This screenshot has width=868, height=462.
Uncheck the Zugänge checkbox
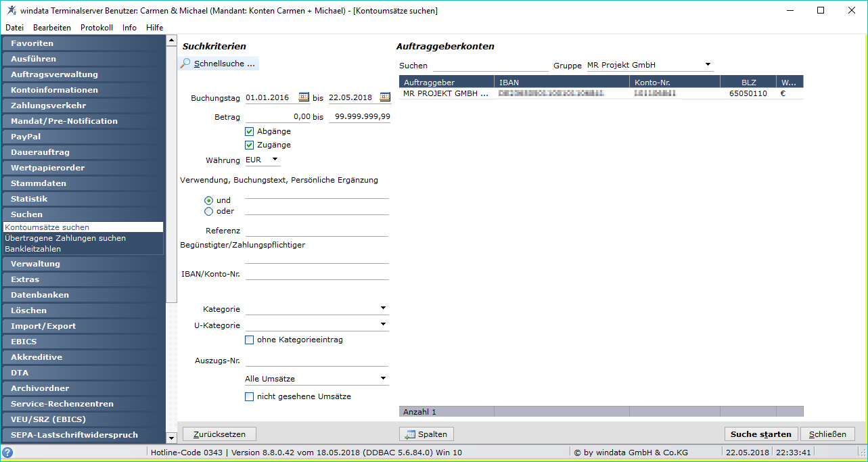[249, 145]
